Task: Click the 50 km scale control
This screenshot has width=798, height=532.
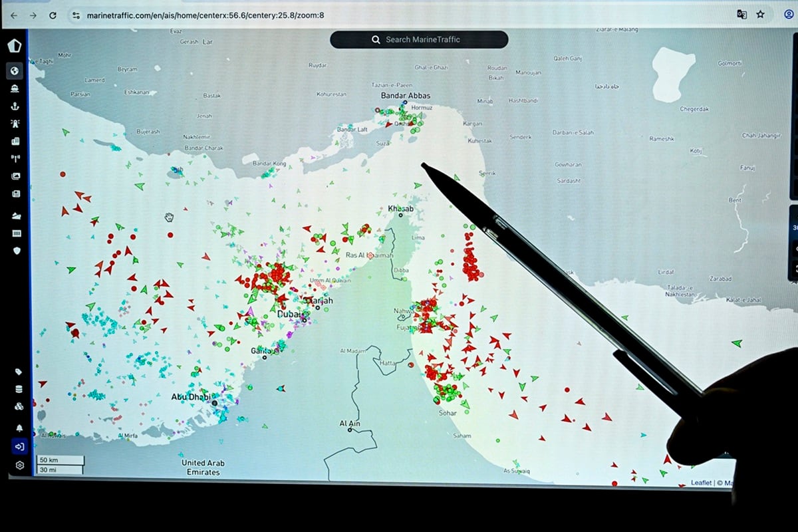Action: 60,460
